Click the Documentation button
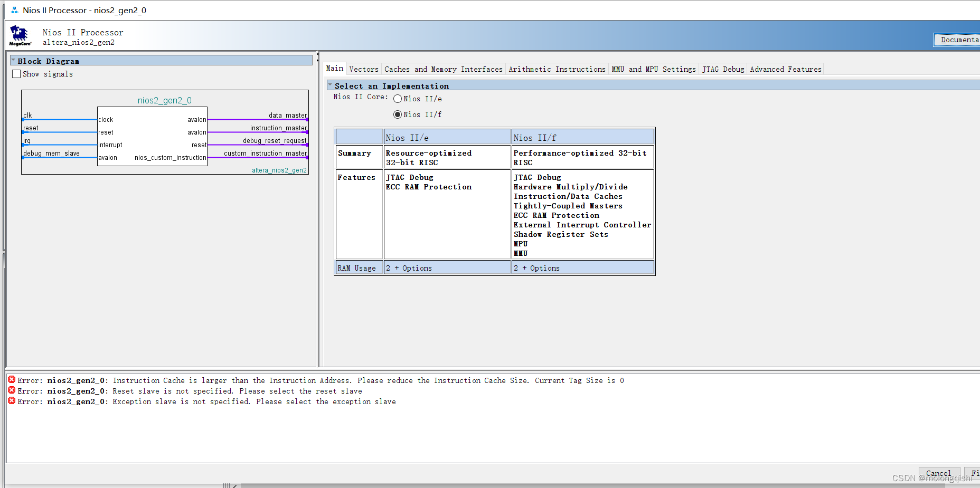 [x=957, y=40]
